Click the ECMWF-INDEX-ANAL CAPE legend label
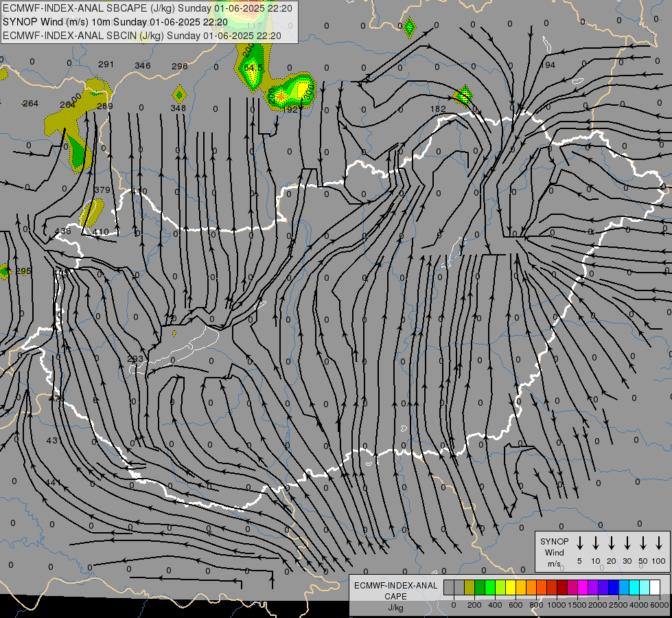The image size is (672, 618). 395,591
